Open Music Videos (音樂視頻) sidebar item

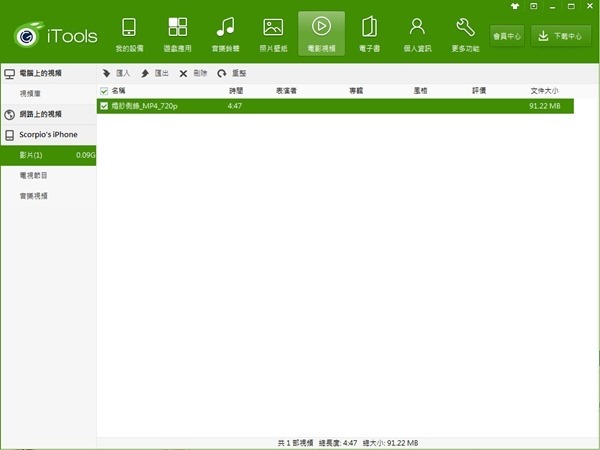click(x=48, y=196)
